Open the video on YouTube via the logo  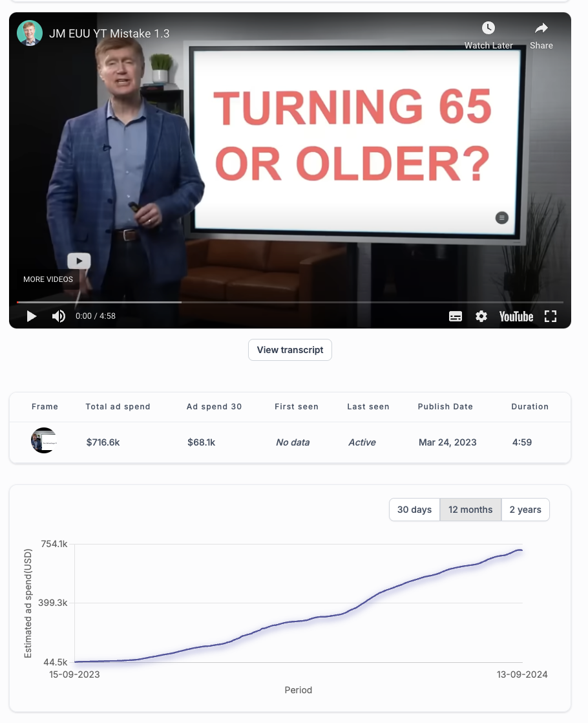point(516,316)
